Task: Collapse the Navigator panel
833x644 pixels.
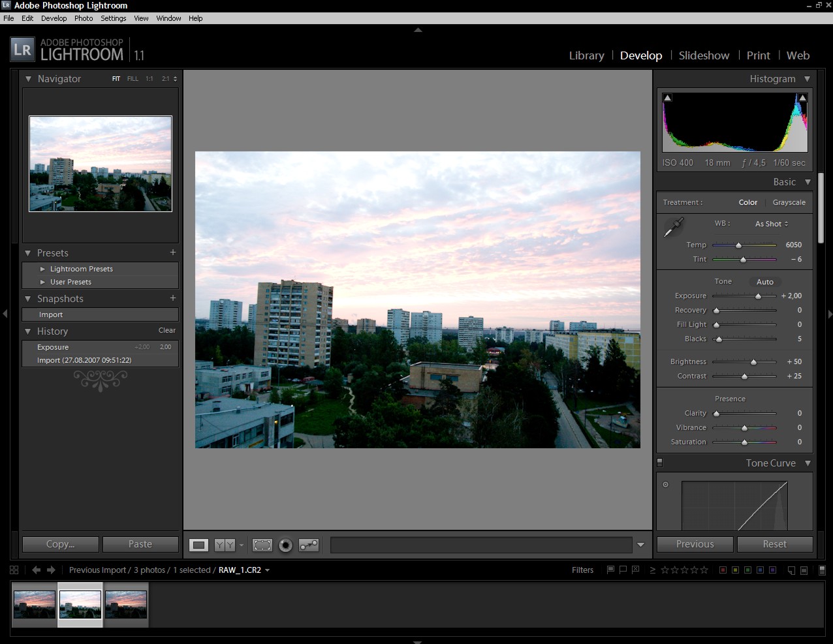Action: 28,79
